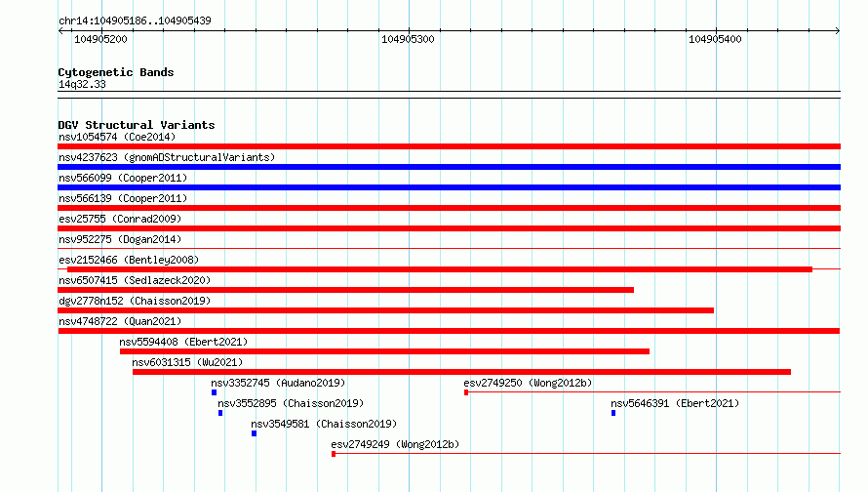Click the red bar under esv2152466
The width and height of the screenshot is (868, 492).
click(x=440, y=269)
